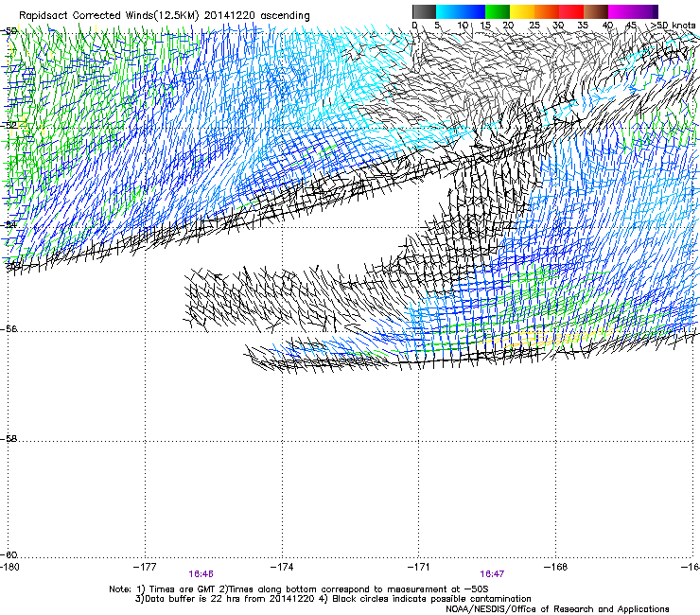Viewport: 700px width, 615px height.
Task: Click the chart title 'Rapidsact Corrected Winds(12.5KM)'
Action: (109, 16)
